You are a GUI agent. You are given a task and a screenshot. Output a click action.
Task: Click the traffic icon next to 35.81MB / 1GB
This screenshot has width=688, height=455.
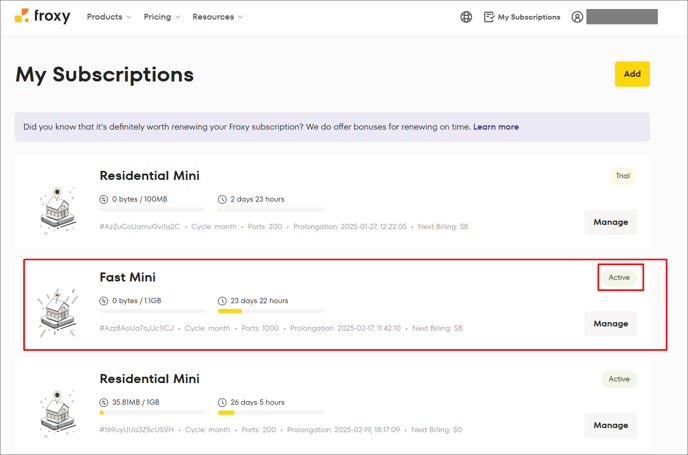coord(104,402)
